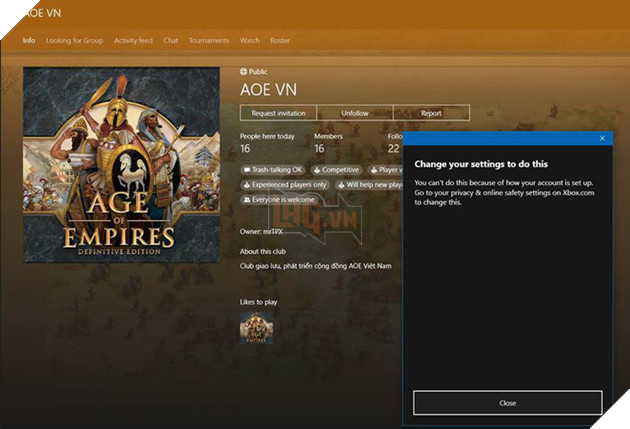Click the Player tag partly hidden by dialog
This screenshot has width=630, height=429.
pyautogui.click(x=385, y=170)
